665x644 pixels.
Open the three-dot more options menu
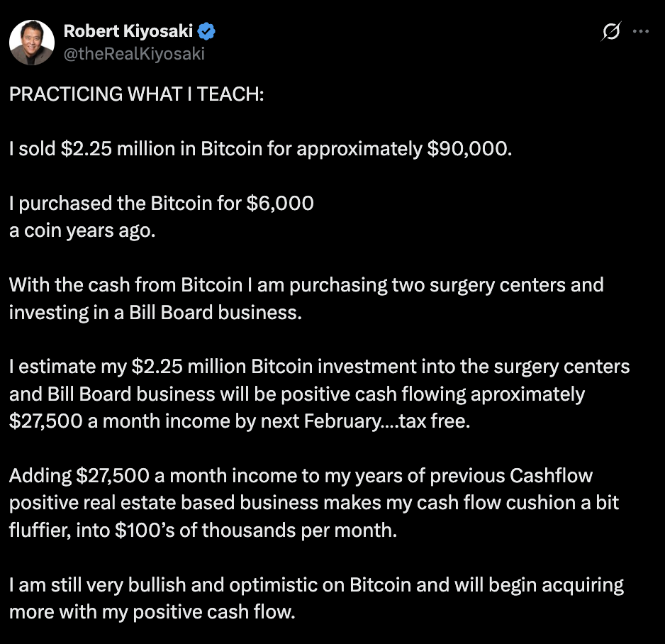point(640,31)
